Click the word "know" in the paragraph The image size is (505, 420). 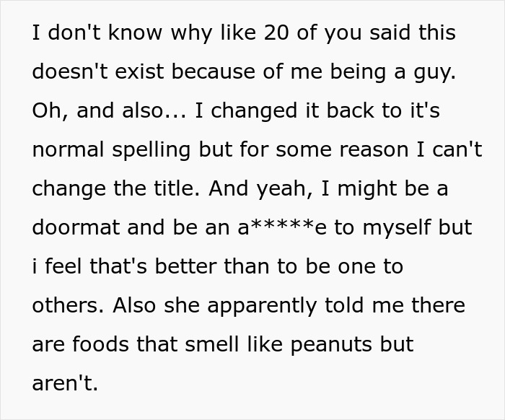[x=107, y=33]
